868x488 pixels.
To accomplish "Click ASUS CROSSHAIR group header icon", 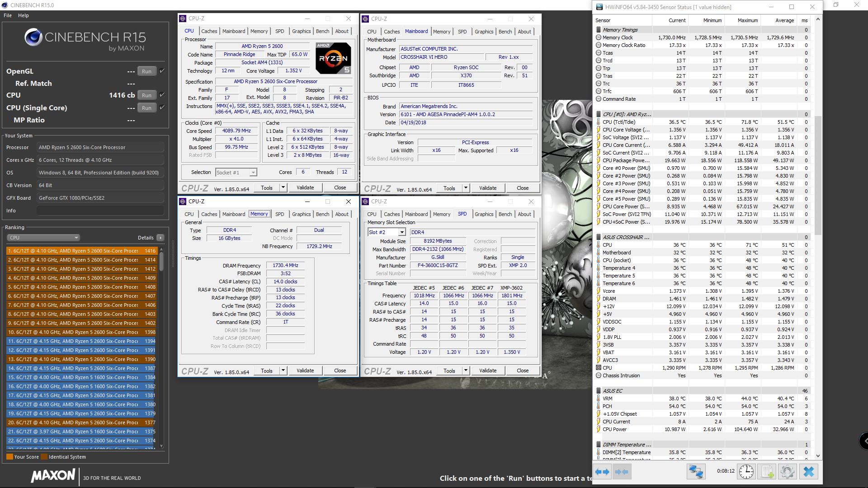I will [599, 237].
